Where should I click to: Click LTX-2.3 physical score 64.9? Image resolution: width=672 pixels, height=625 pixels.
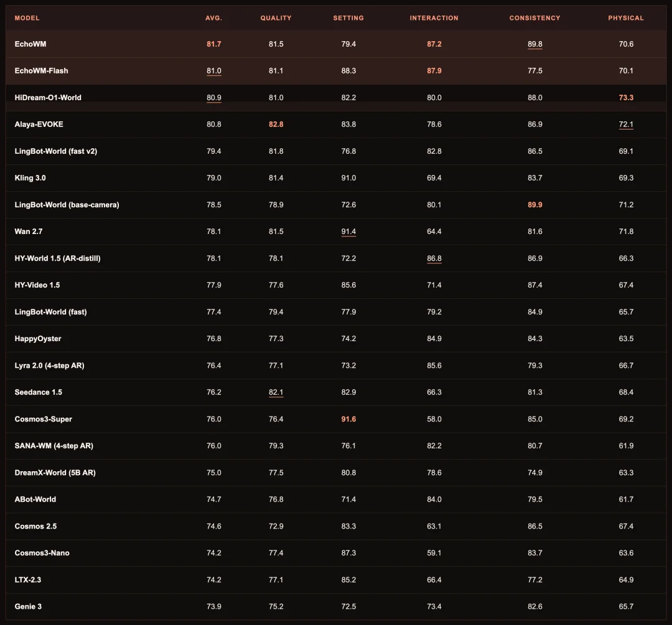[626, 580]
